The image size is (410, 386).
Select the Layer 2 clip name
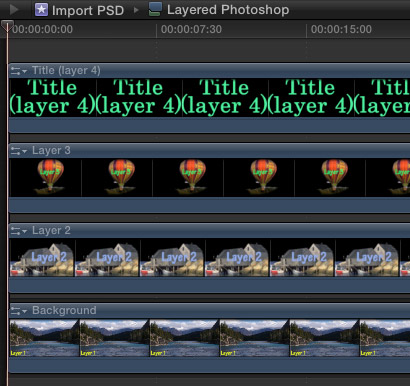[51, 231]
